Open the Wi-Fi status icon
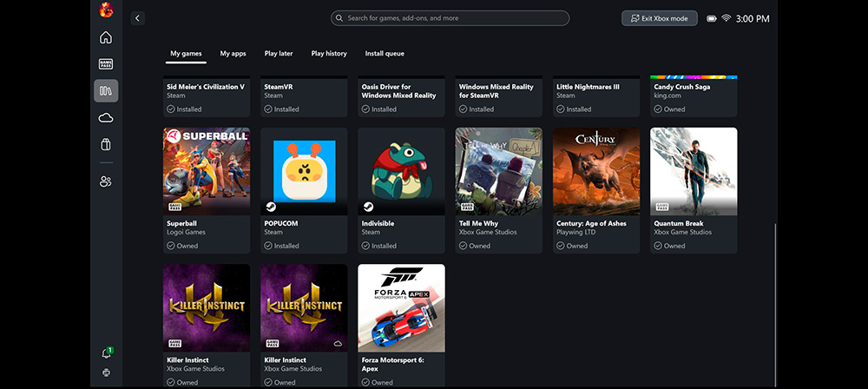 tap(727, 18)
